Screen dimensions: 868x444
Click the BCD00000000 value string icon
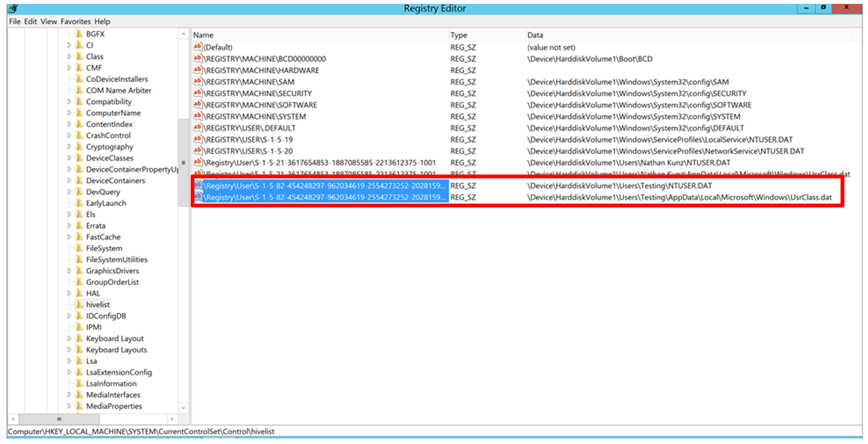(198, 59)
